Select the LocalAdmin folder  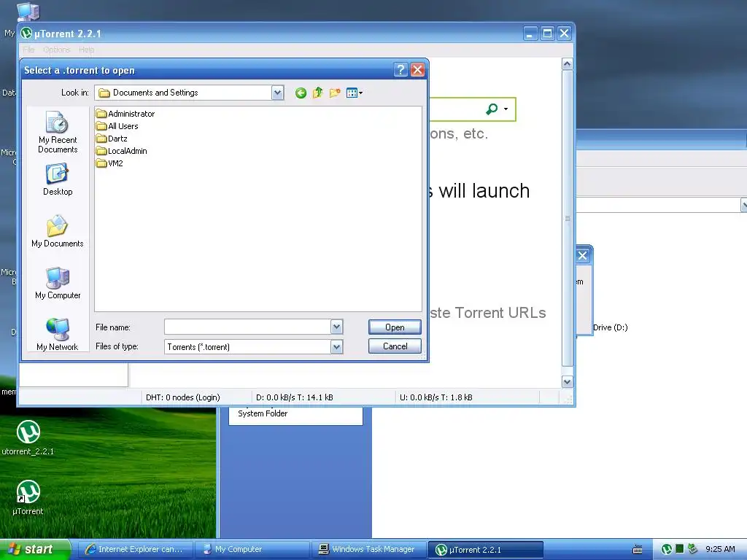pyautogui.click(x=122, y=151)
